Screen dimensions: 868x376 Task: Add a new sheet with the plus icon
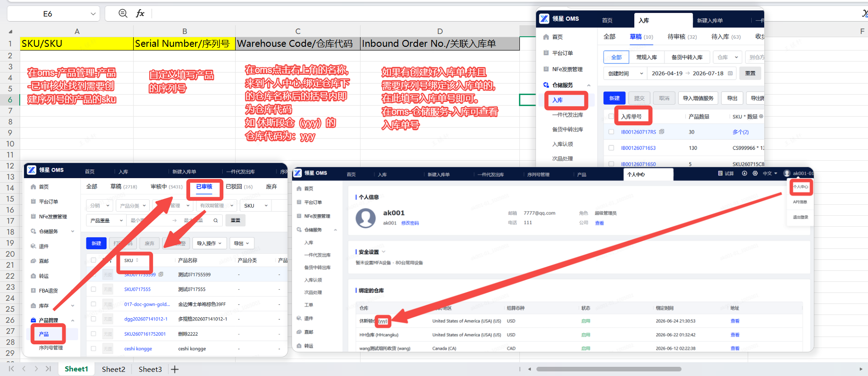pos(175,369)
